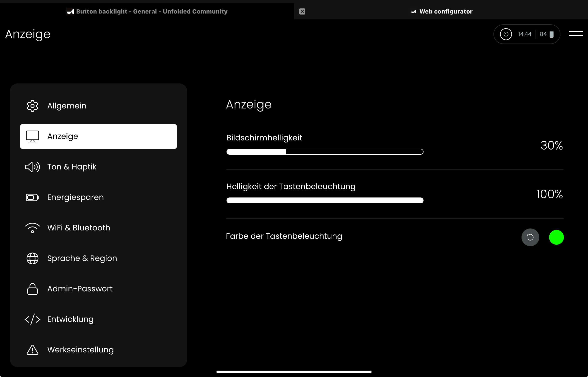Close the Button backlight browser tab
Screen dimensions: 588x377
(302, 12)
